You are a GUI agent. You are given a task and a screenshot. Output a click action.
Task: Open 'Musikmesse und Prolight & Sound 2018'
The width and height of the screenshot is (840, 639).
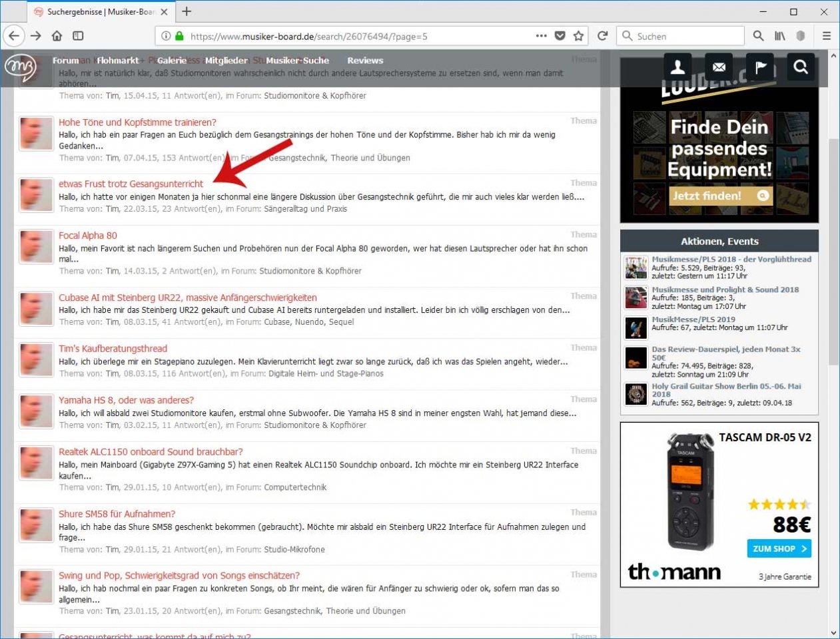click(725, 290)
